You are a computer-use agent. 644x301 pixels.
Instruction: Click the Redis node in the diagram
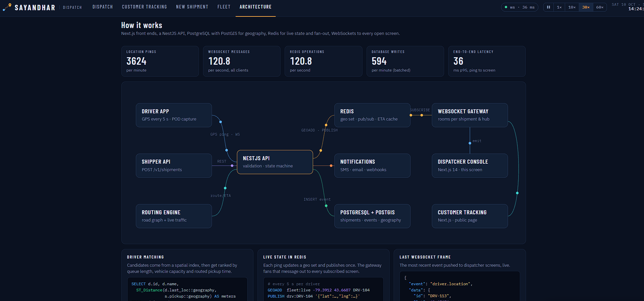click(372, 115)
